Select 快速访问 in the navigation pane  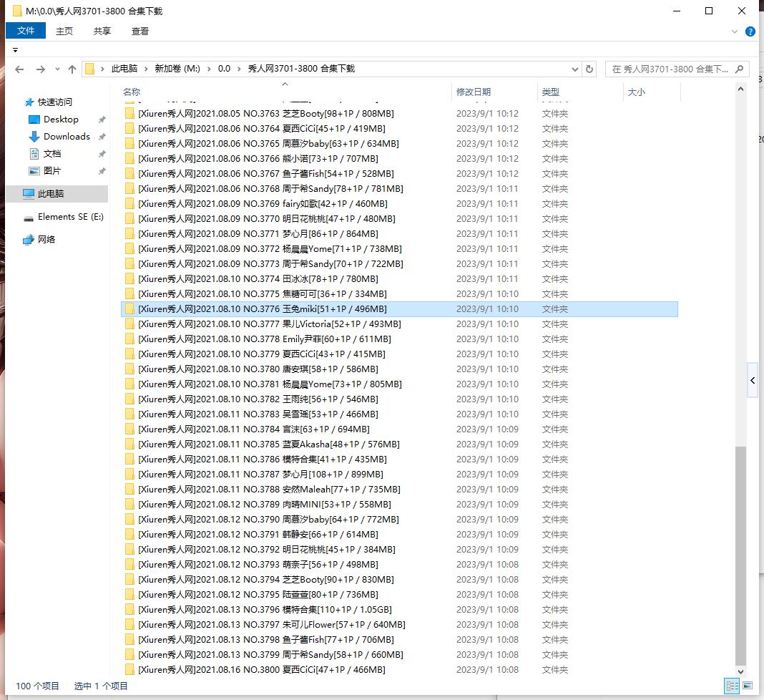tap(54, 102)
